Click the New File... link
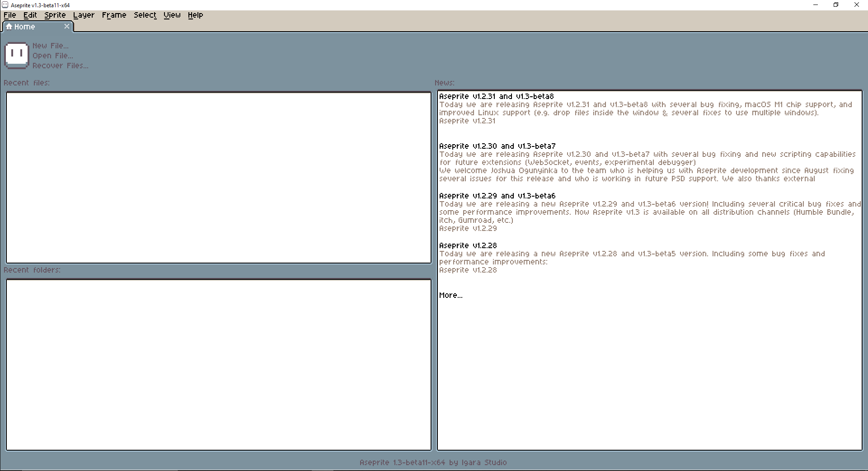The width and height of the screenshot is (868, 471). pyautogui.click(x=51, y=46)
